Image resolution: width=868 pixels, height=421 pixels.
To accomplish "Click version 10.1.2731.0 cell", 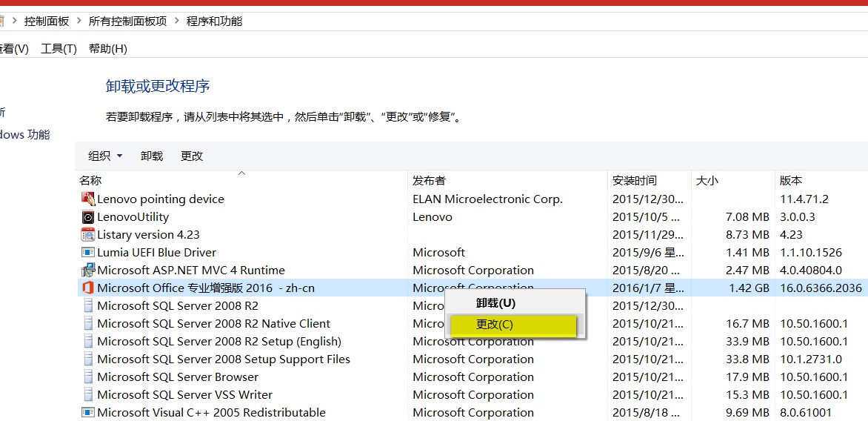I will point(811,359).
